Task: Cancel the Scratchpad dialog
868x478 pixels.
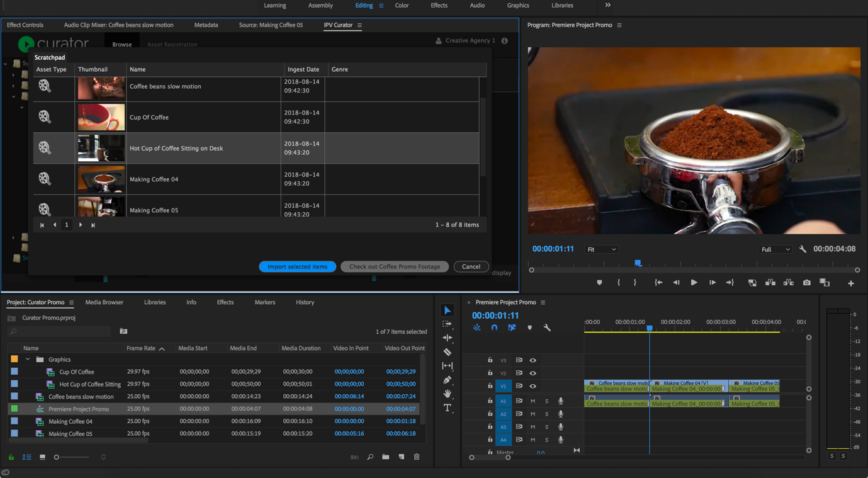Action: [471, 266]
